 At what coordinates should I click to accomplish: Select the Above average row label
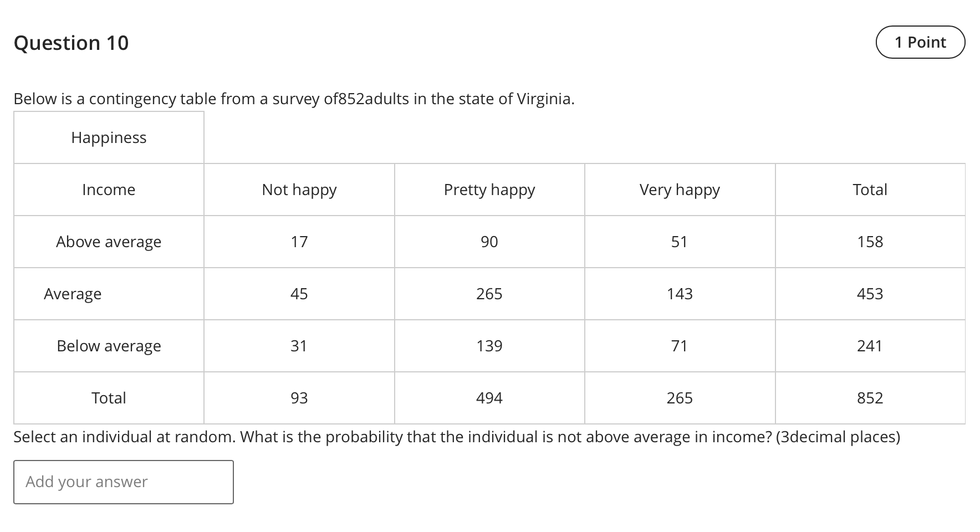tap(109, 241)
